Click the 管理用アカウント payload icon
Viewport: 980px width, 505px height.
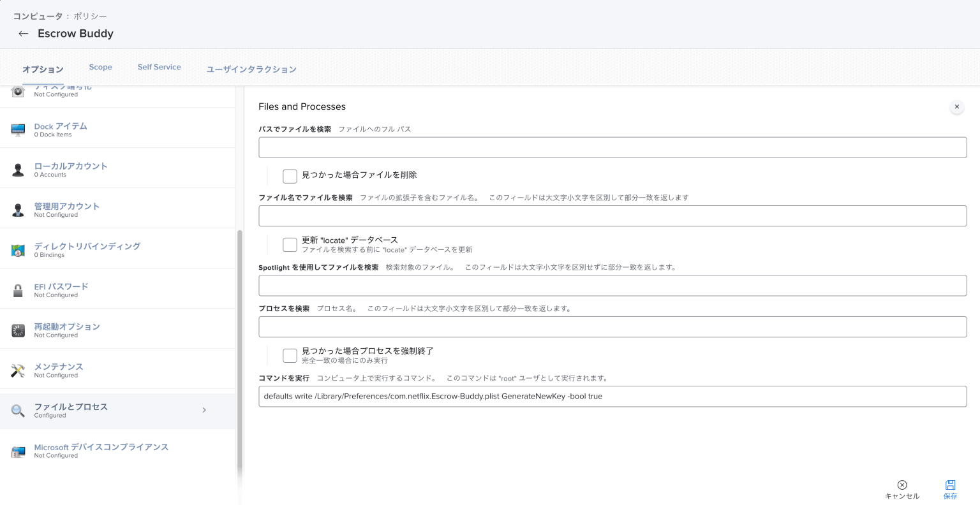(17, 209)
